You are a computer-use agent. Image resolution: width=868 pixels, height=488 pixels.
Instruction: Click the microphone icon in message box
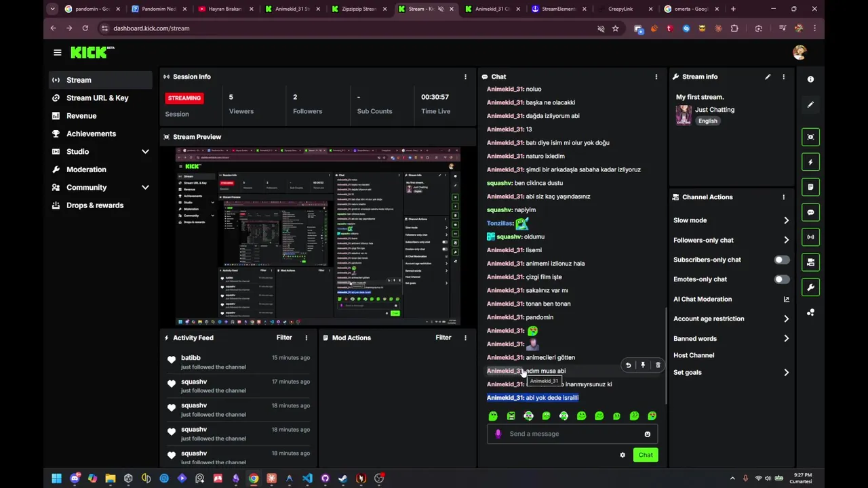pyautogui.click(x=498, y=434)
